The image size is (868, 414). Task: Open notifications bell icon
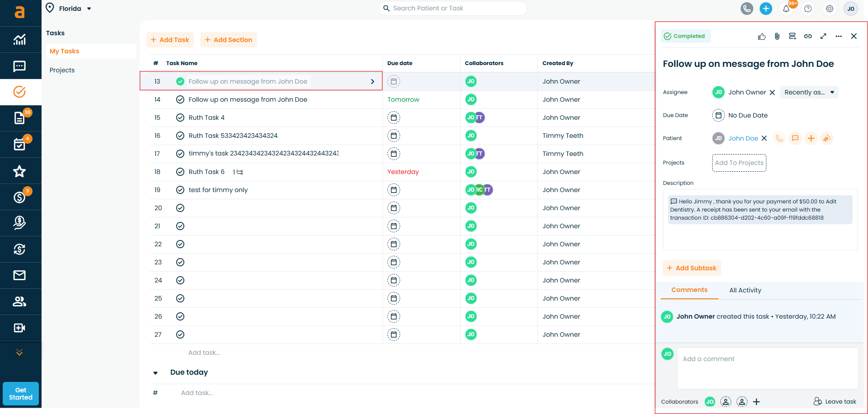786,9
